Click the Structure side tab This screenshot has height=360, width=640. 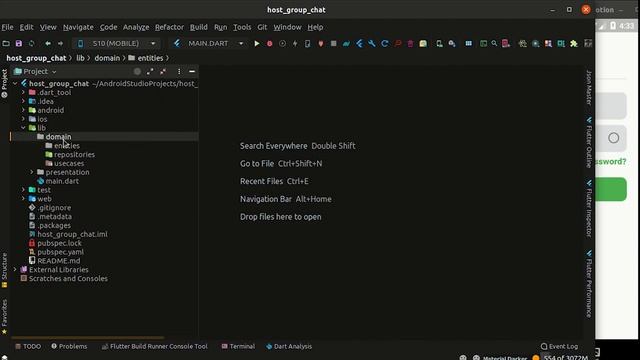pos(4,270)
